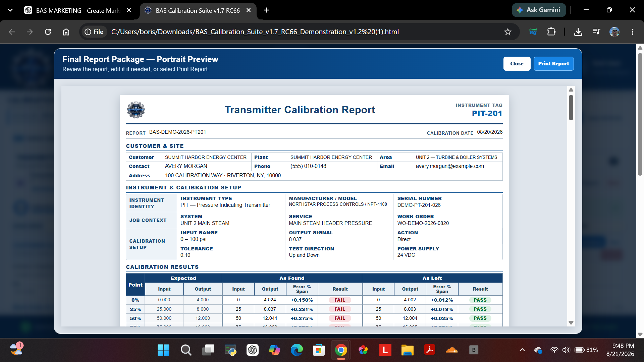Click the Transmitter Calibration Report title
Screen dimensions: 644x362
pyautogui.click(x=300, y=110)
